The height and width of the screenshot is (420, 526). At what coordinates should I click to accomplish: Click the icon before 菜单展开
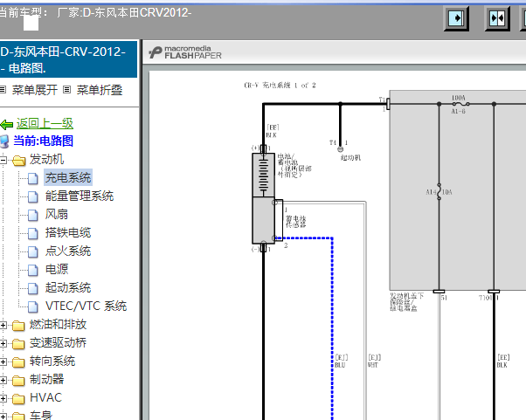(3, 89)
